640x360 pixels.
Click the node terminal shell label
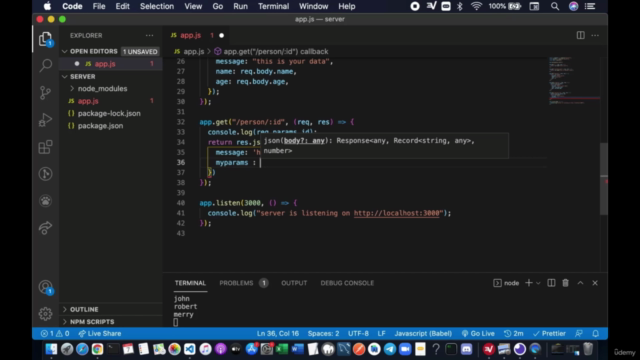tap(506, 283)
